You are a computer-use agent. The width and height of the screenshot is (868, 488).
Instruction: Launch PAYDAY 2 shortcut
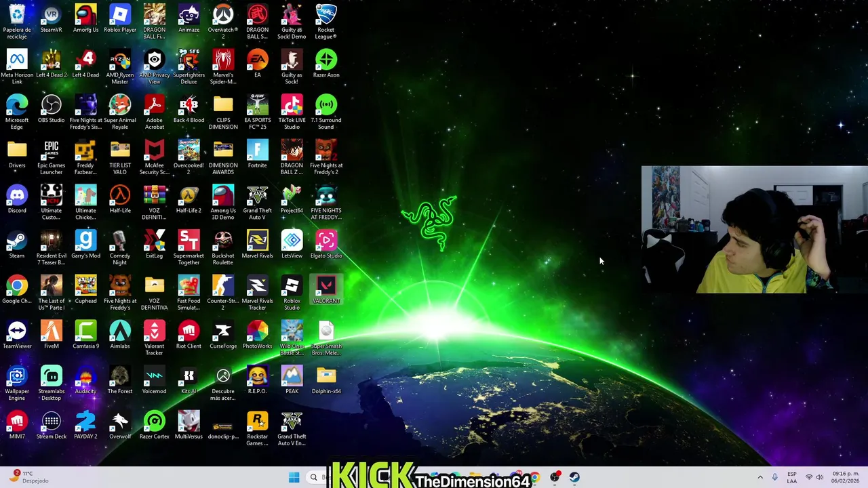(x=85, y=426)
